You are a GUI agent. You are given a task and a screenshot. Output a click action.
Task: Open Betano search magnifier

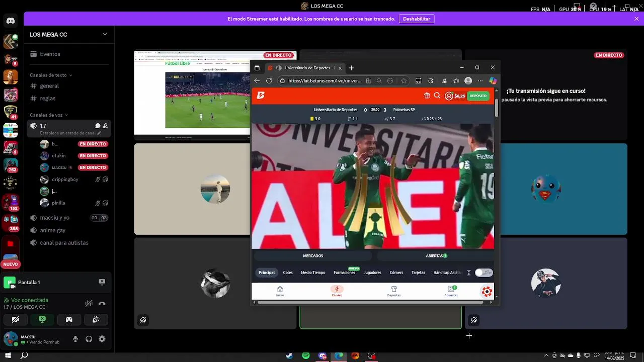point(437,96)
